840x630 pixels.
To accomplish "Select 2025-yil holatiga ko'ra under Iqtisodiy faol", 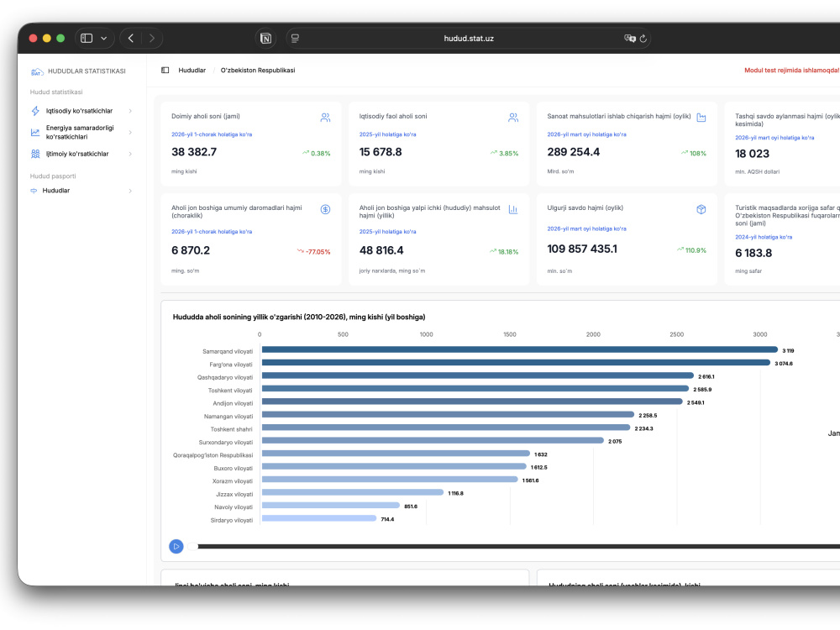I will (387, 134).
